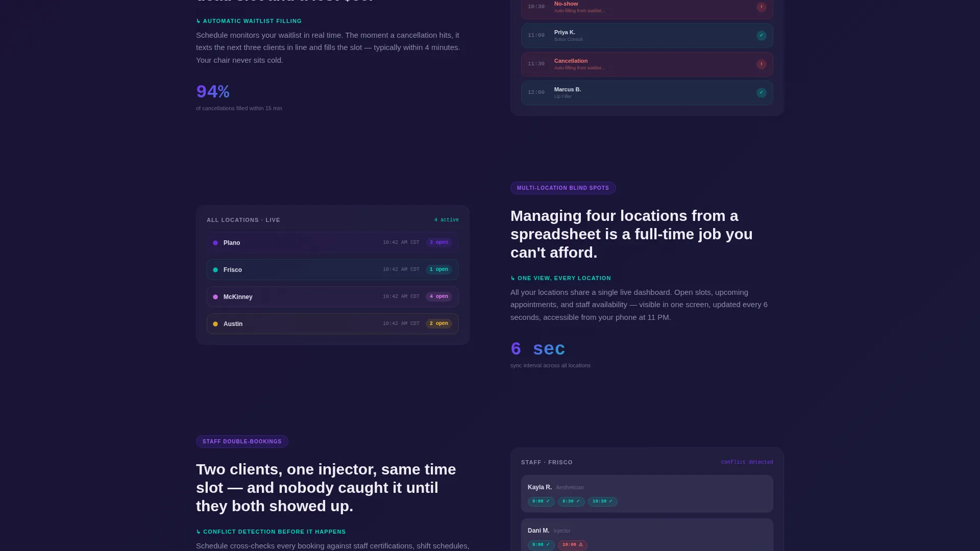This screenshot has height=551, width=980.
Task: Select the McKinney location row
Action: (333, 297)
